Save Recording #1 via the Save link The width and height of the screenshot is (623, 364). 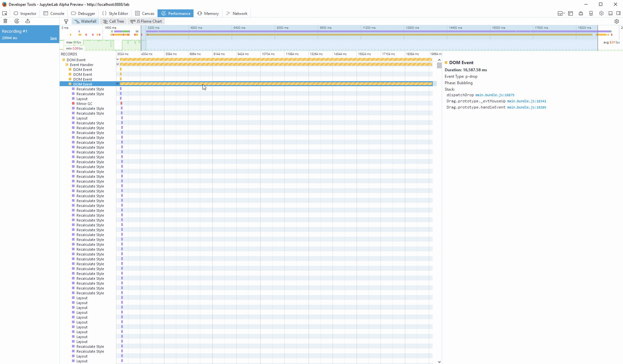pyautogui.click(x=53, y=38)
